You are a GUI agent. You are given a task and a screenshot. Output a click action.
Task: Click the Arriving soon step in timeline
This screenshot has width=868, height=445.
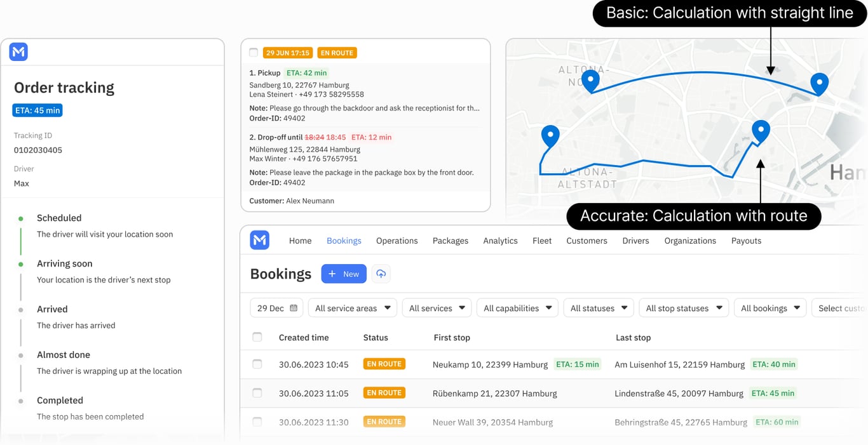pyautogui.click(x=64, y=263)
